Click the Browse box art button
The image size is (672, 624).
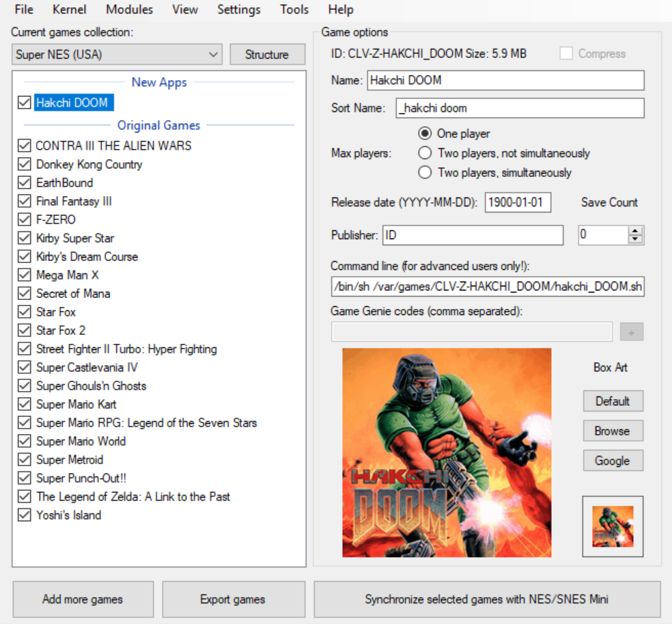613,431
